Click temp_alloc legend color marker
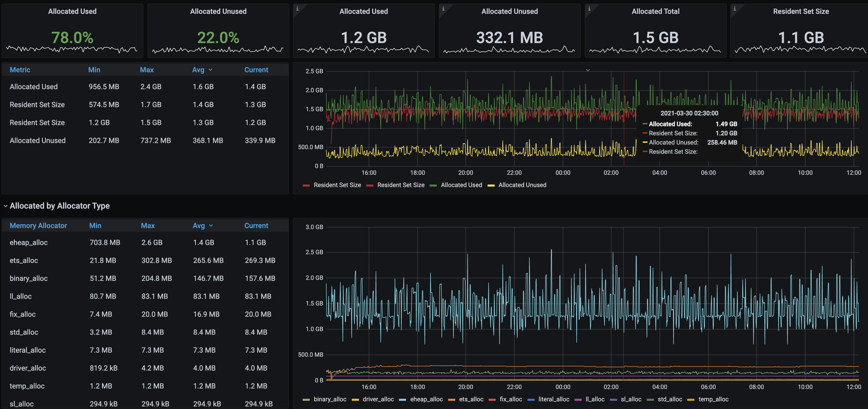 pos(691,400)
